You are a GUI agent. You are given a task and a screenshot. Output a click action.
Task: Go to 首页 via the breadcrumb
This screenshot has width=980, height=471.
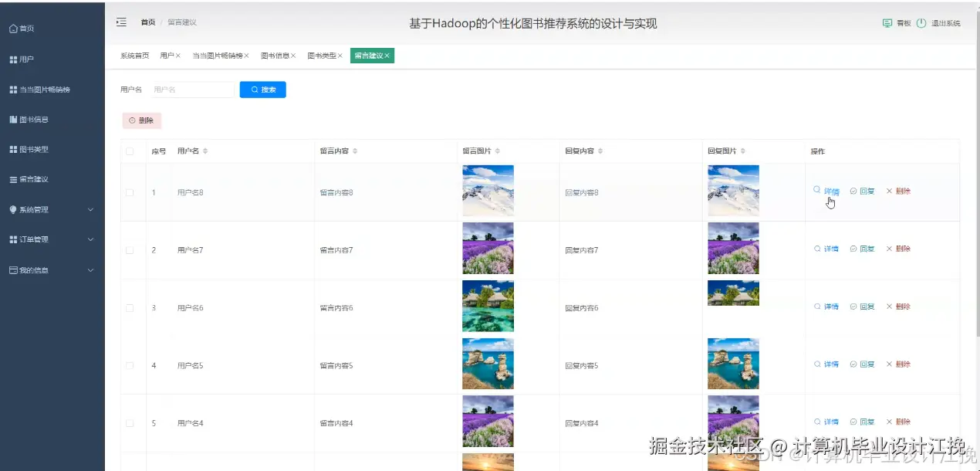tap(147, 22)
